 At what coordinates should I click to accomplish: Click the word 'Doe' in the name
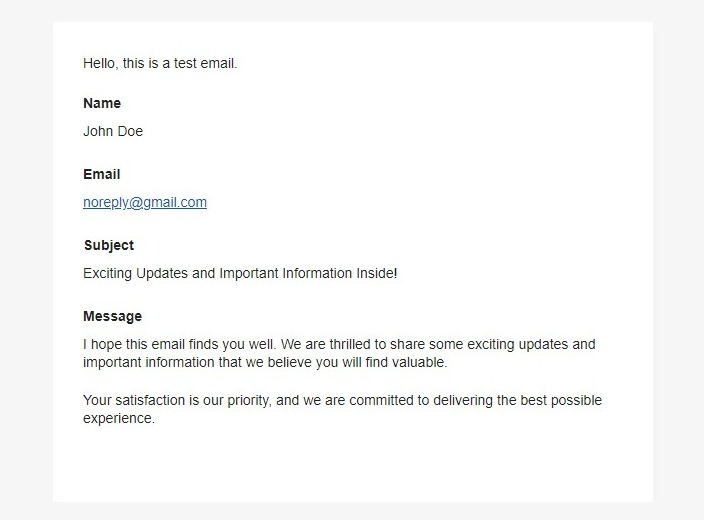pos(130,131)
